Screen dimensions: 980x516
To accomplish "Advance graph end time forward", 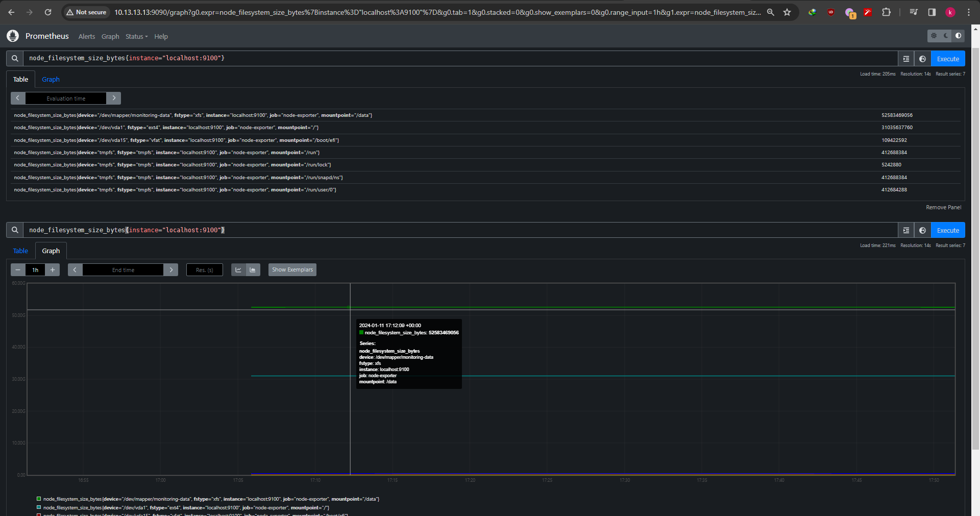I will (x=171, y=270).
